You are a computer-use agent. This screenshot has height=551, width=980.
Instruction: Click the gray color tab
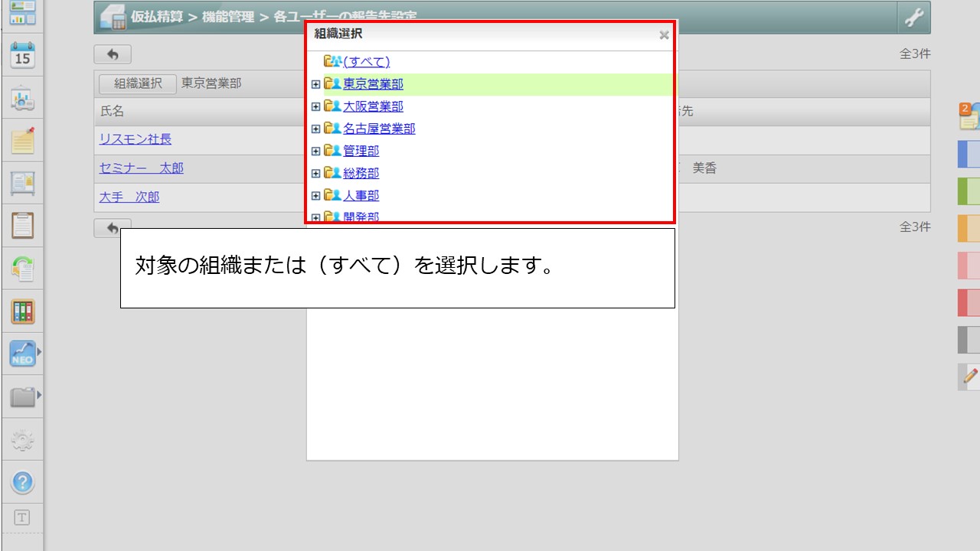[969, 340]
